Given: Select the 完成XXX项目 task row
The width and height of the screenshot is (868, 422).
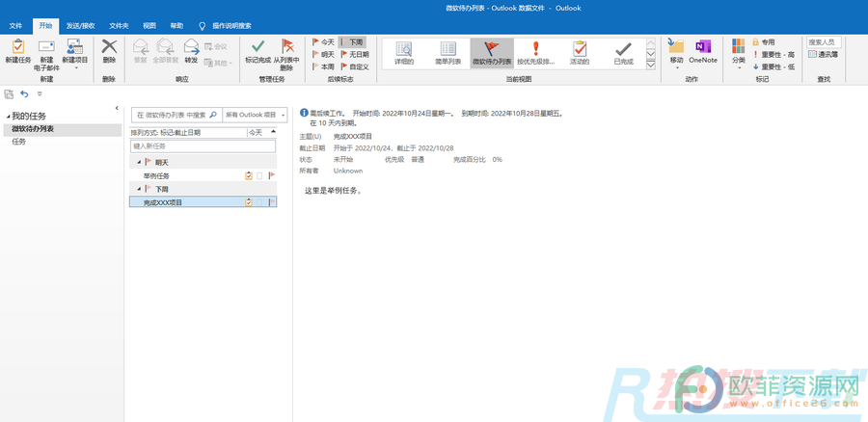Looking at the screenshot, I should pyautogui.click(x=203, y=202).
